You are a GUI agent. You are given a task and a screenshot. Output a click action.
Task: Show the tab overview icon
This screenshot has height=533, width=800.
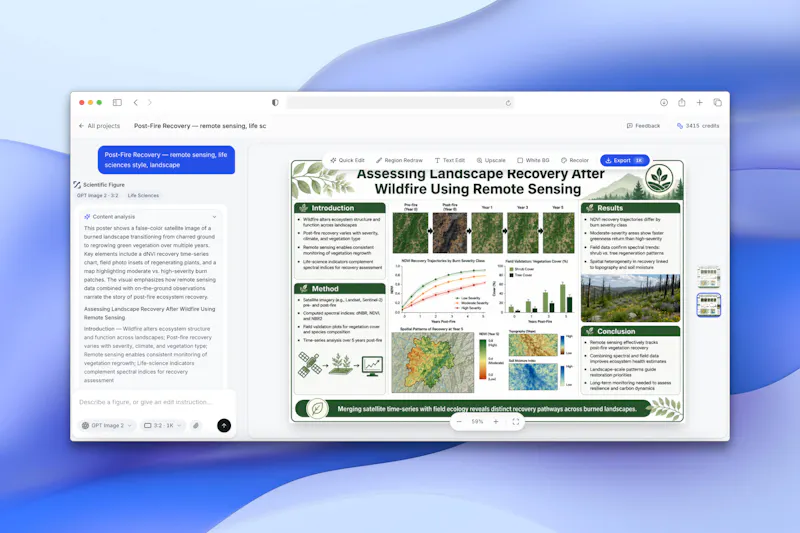pos(717,103)
